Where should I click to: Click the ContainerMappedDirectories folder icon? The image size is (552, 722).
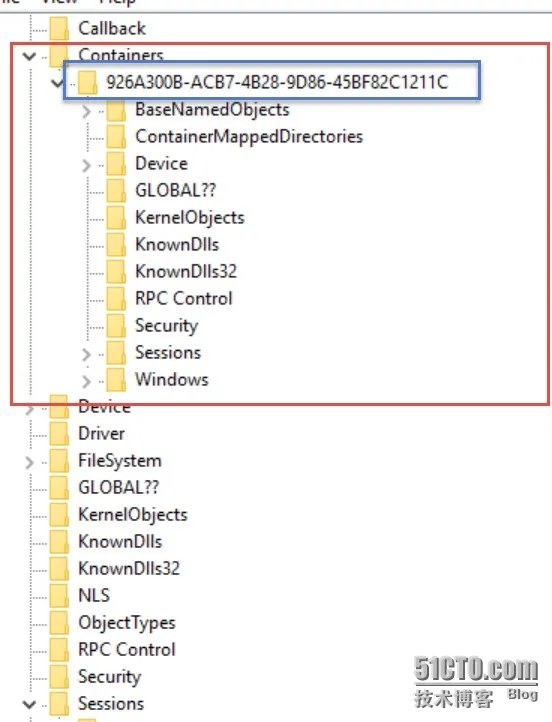[116, 137]
